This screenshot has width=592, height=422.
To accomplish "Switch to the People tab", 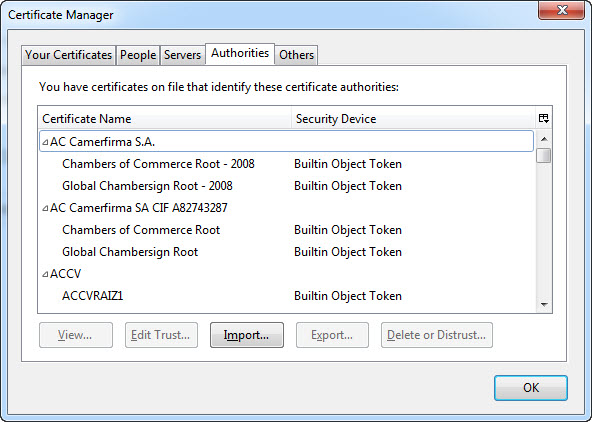I will [138, 55].
